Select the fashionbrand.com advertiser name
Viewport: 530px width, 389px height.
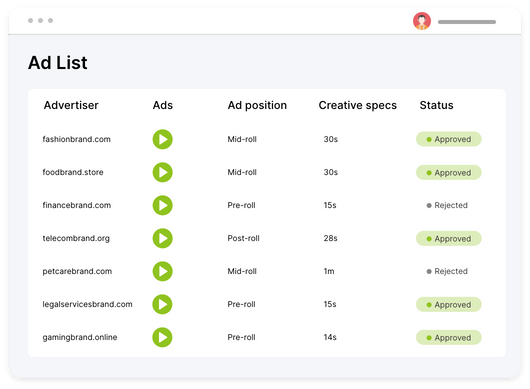point(76,139)
